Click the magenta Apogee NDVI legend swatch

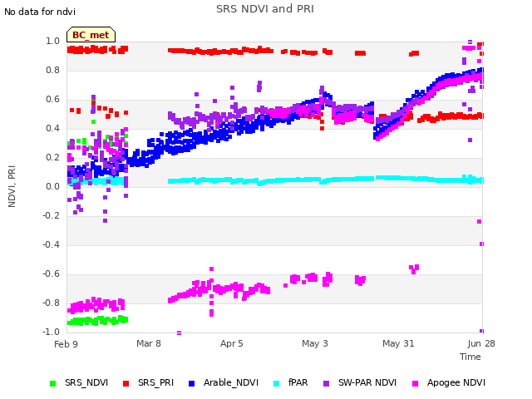pyautogui.click(x=415, y=384)
